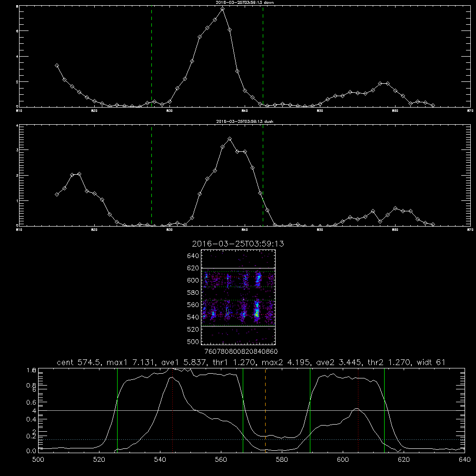Click the dawn plot title text
This screenshot has height=476, width=476.
click(x=245, y=2)
